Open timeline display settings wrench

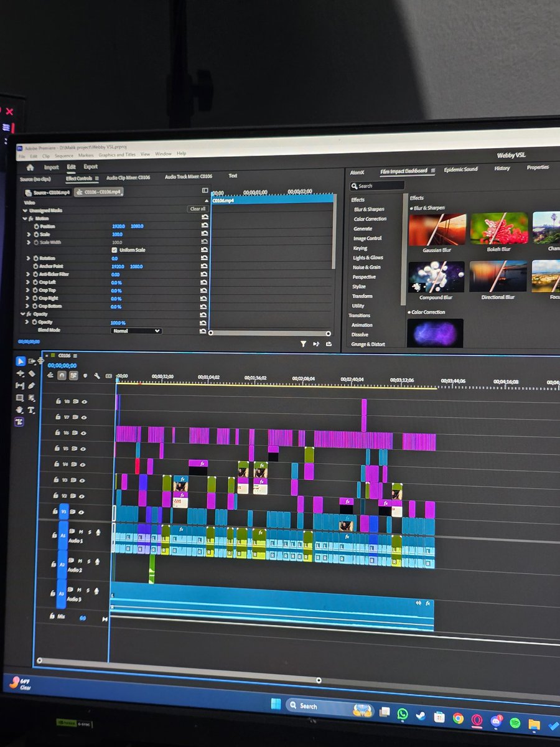(x=96, y=376)
